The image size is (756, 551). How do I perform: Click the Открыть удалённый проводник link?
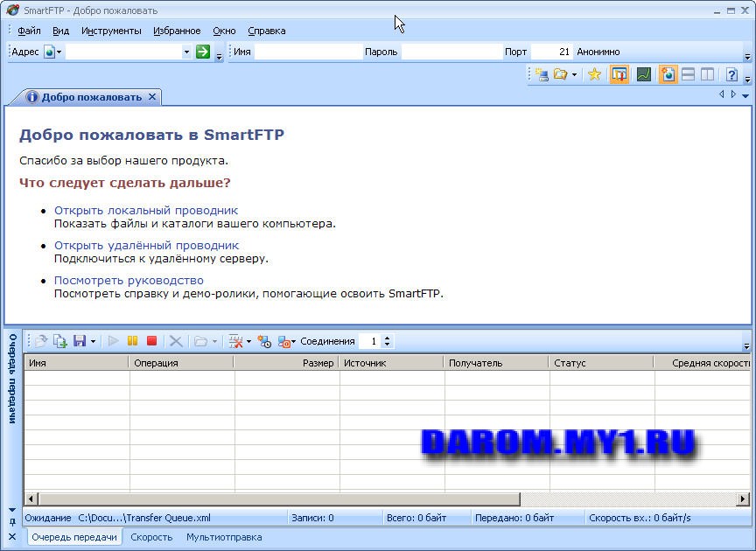coord(147,246)
